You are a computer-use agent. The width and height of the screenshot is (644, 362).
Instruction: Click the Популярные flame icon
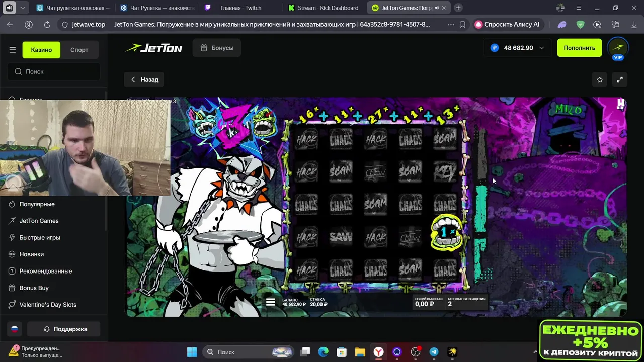tap(12, 204)
